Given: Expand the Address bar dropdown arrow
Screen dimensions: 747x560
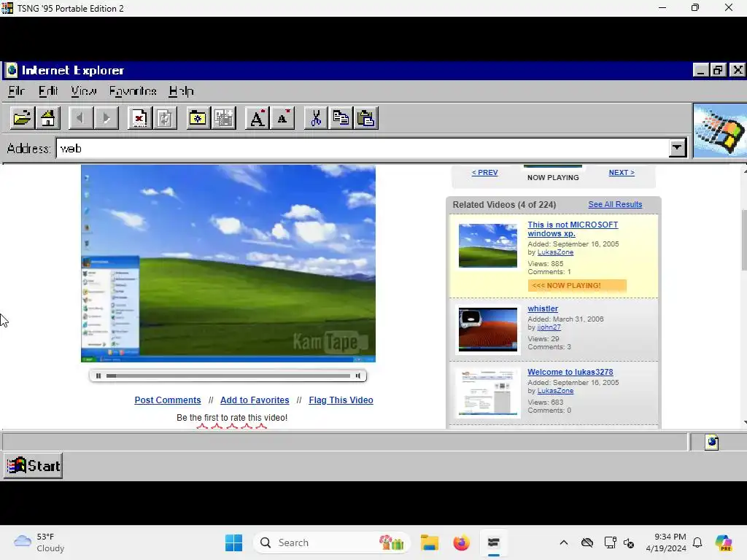Looking at the screenshot, I should 677,148.
